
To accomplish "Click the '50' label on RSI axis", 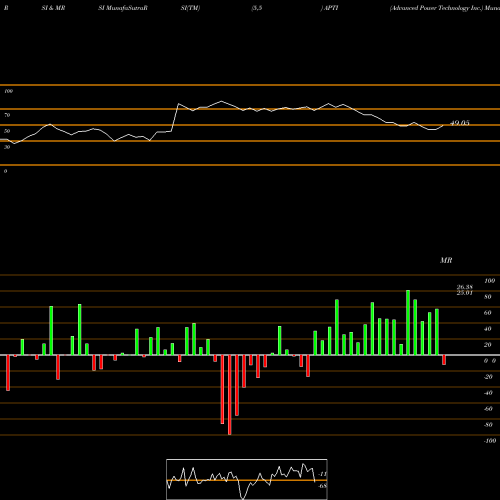I will (7, 131).
